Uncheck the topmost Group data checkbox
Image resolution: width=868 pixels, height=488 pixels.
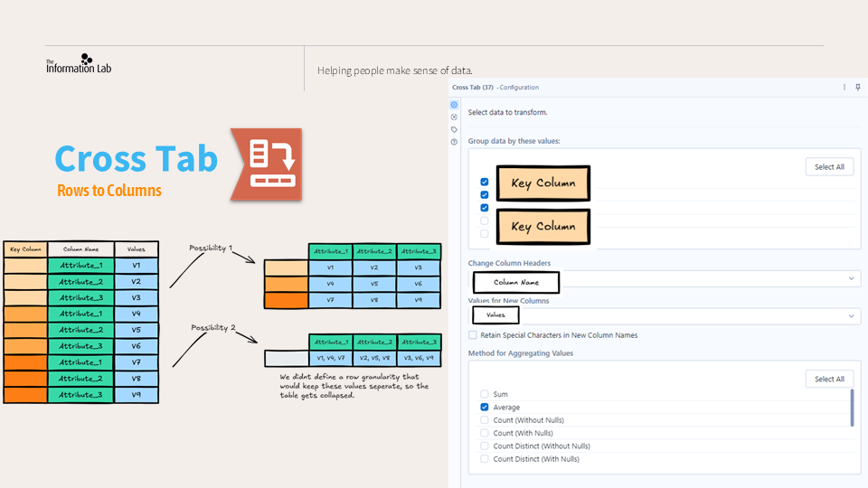pos(485,182)
